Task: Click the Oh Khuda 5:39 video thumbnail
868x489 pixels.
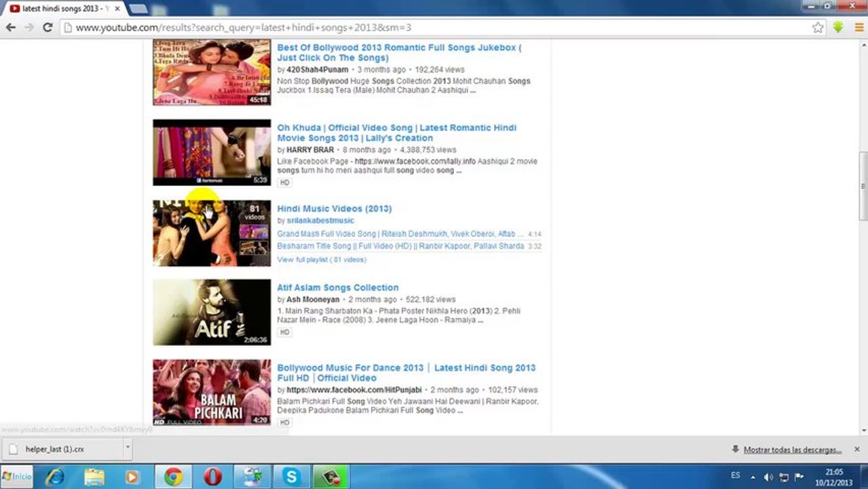Action: (x=212, y=152)
